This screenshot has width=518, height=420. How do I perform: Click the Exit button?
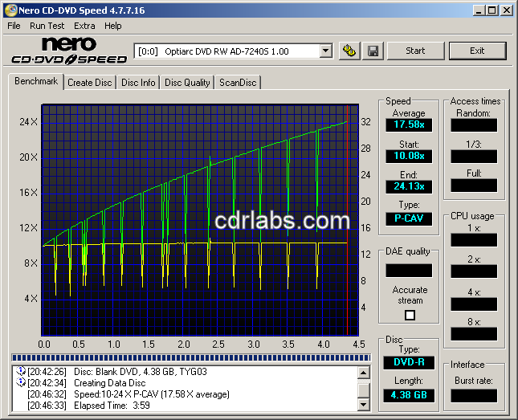(477, 51)
